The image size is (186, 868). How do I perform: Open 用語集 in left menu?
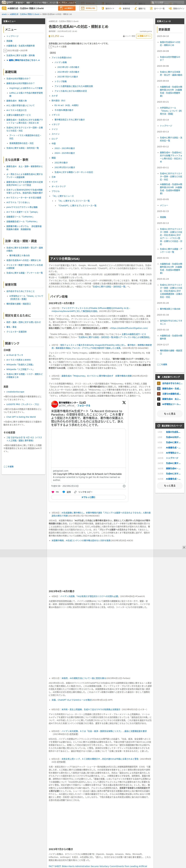[x=9, y=41]
